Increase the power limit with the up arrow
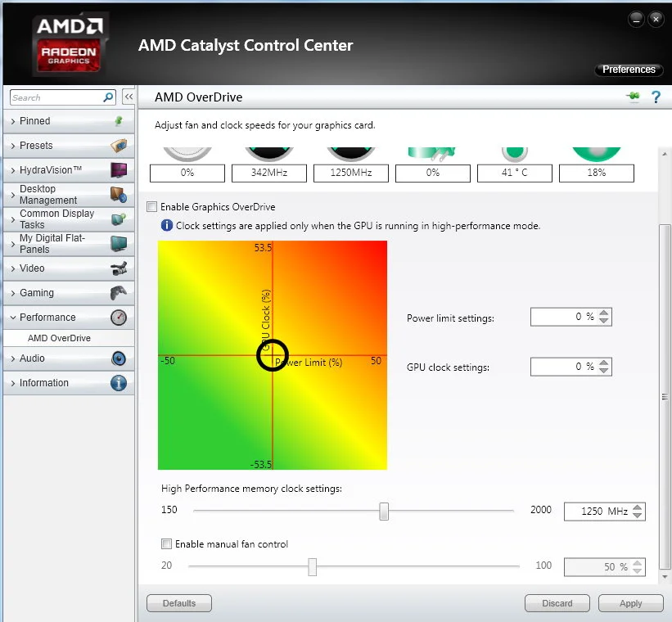Image resolution: width=672 pixels, height=622 pixels. click(x=604, y=313)
